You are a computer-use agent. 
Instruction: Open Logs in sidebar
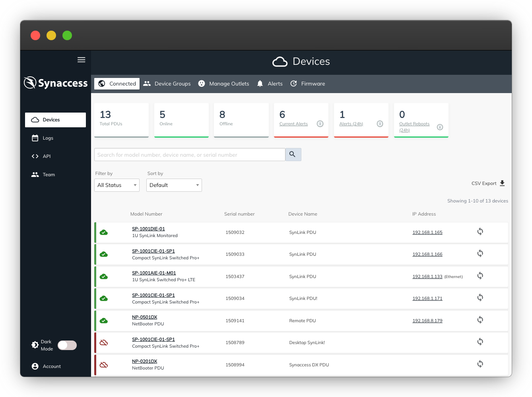42,138
